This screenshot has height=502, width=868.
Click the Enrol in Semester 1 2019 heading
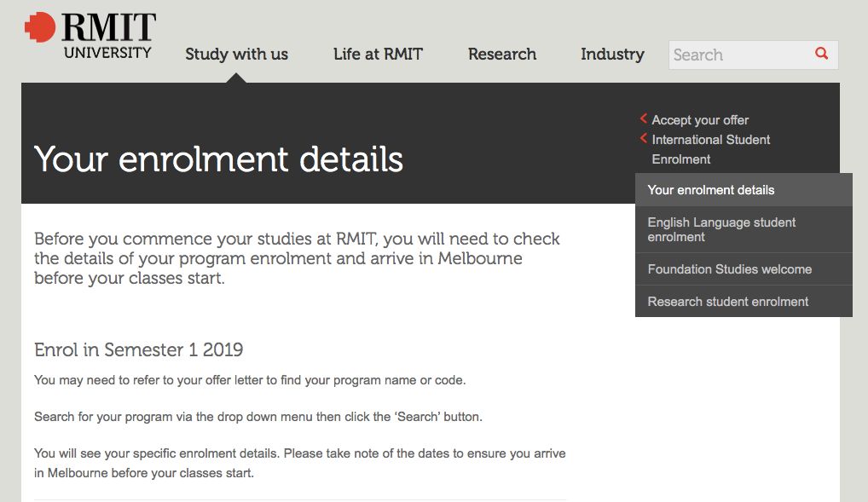[x=138, y=349]
